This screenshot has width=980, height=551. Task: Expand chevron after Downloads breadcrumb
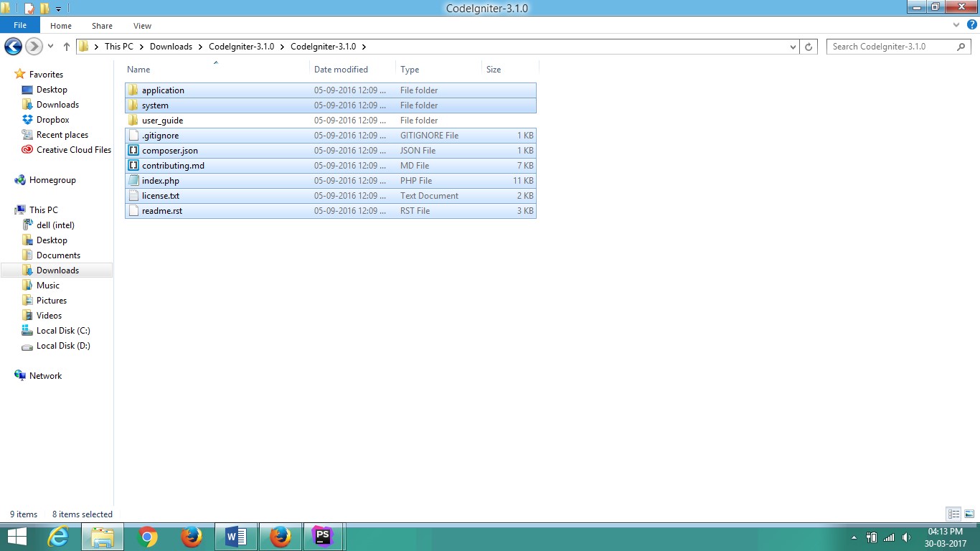[x=200, y=47]
